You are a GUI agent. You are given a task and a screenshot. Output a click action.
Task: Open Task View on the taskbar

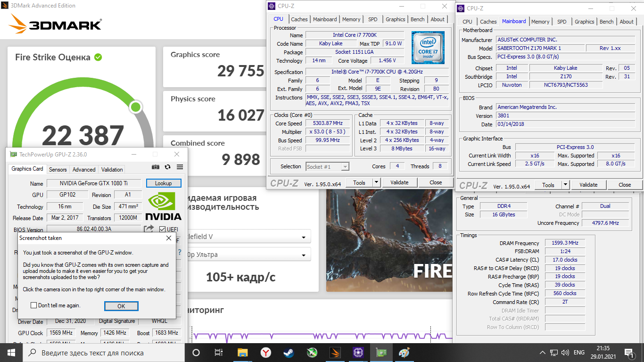(x=219, y=353)
